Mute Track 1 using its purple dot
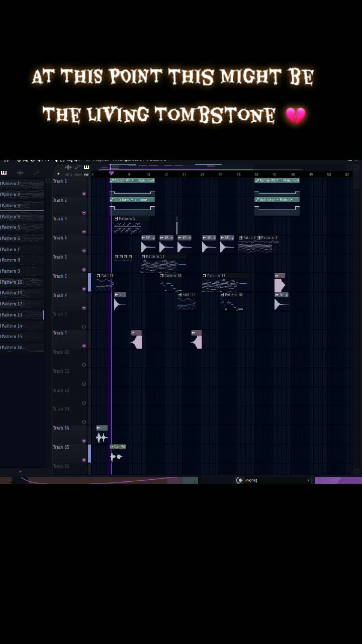 click(84, 194)
